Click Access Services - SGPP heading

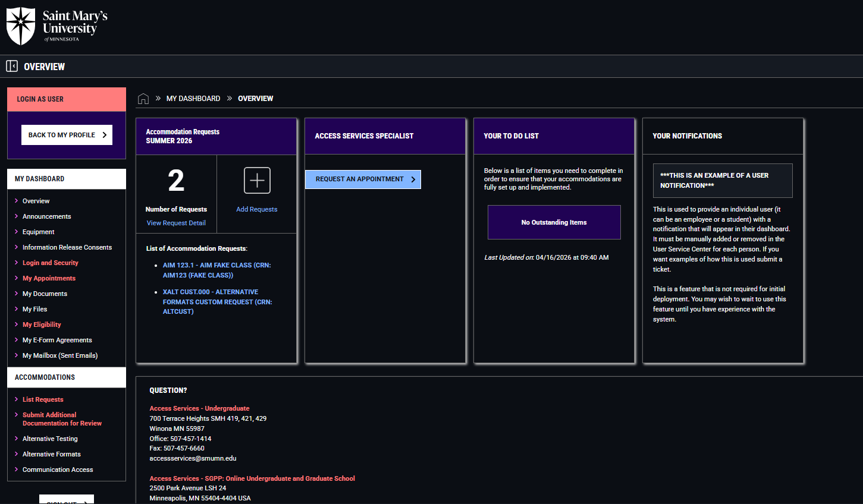[x=252, y=478]
